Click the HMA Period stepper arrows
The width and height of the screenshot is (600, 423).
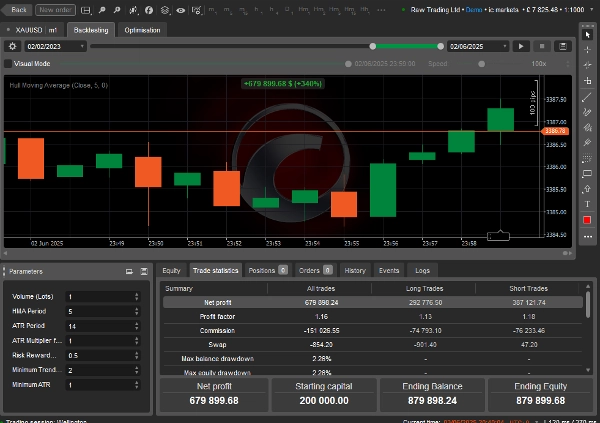click(x=137, y=311)
